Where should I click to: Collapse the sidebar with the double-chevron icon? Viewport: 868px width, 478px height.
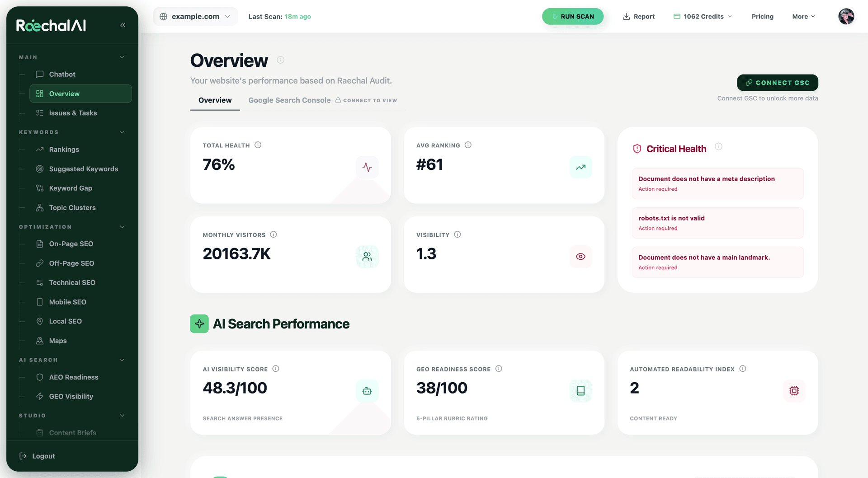[123, 25]
